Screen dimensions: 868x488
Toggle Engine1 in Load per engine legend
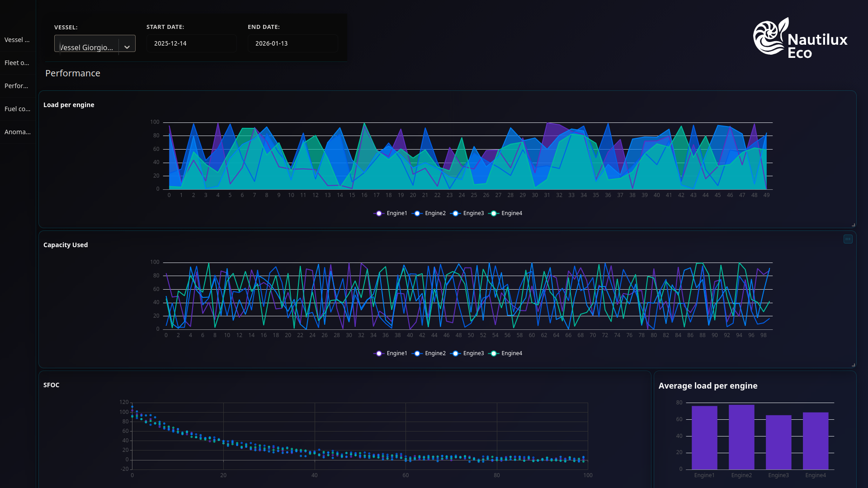tap(391, 213)
